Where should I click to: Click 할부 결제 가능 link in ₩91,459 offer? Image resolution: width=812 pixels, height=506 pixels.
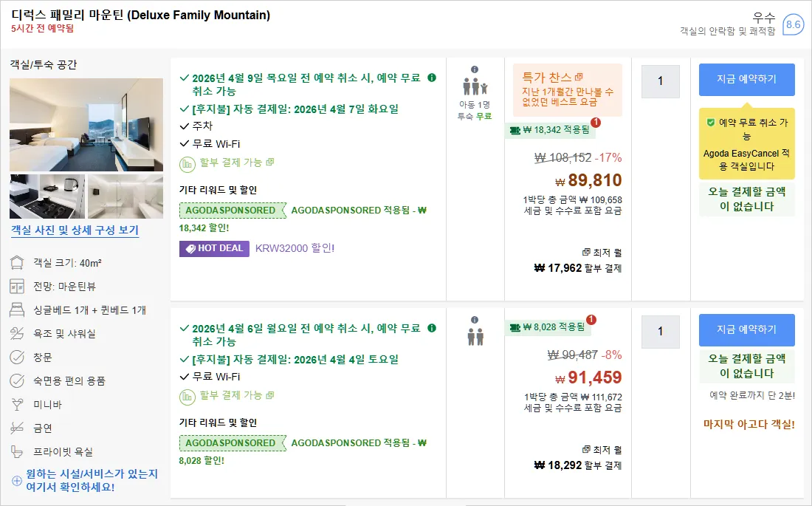click(x=237, y=396)
